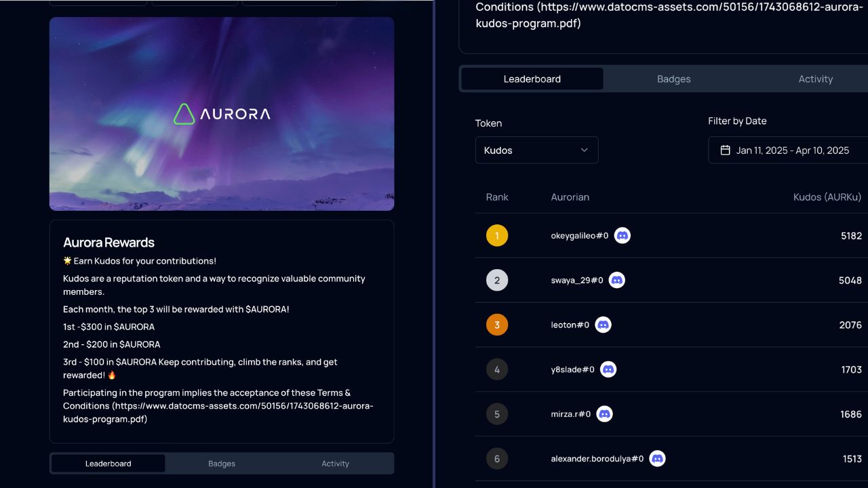Click the Token label
868x488 pixels.
tap(488, 123)
